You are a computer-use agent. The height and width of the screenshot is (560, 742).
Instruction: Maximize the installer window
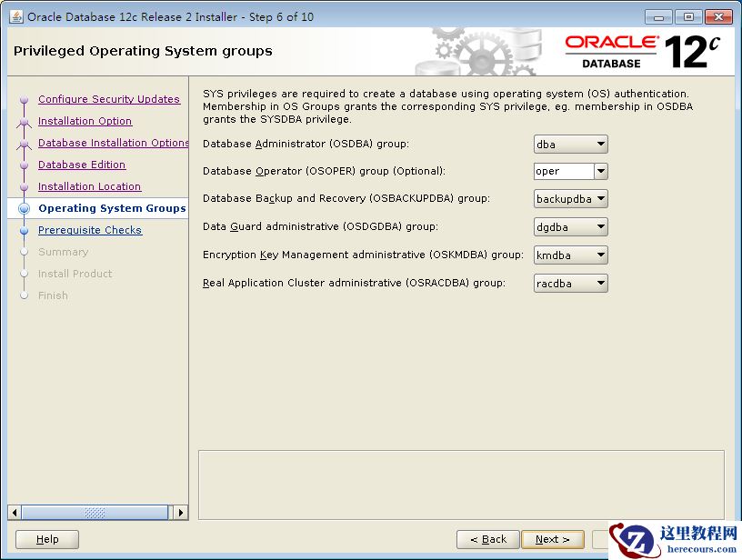click(688, 17)
